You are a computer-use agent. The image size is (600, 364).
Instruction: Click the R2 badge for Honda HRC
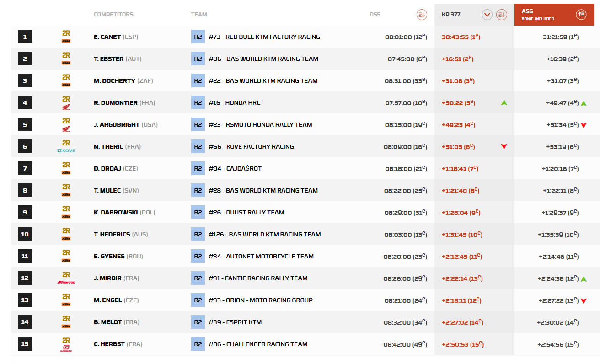(x=198, y=102)
